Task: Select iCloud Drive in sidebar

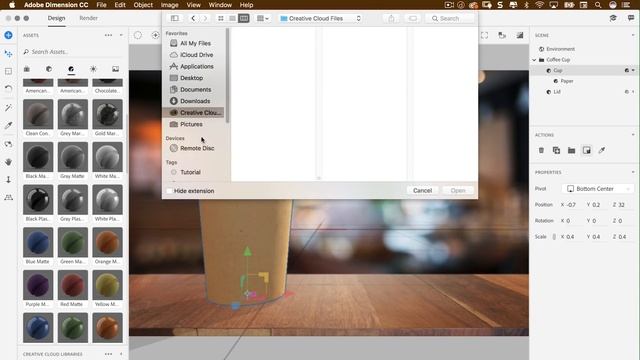Action: click(x=196, y=55)
